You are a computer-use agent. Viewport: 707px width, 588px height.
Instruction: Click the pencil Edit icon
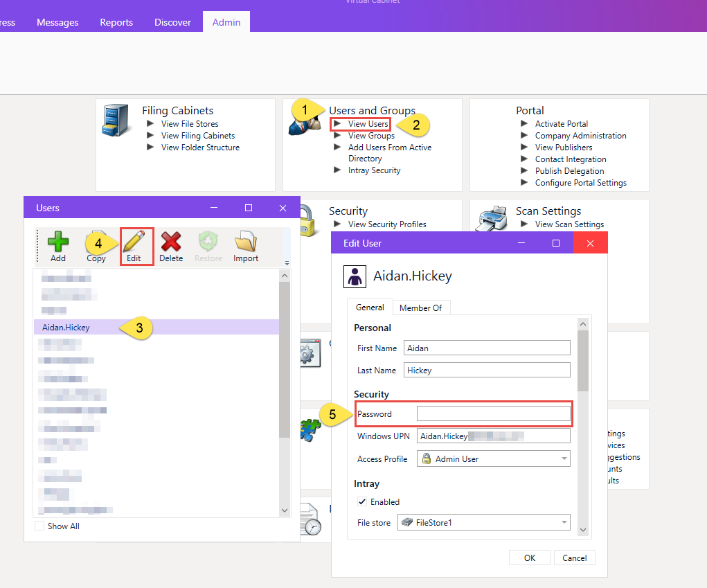click(x=134, y=241)
